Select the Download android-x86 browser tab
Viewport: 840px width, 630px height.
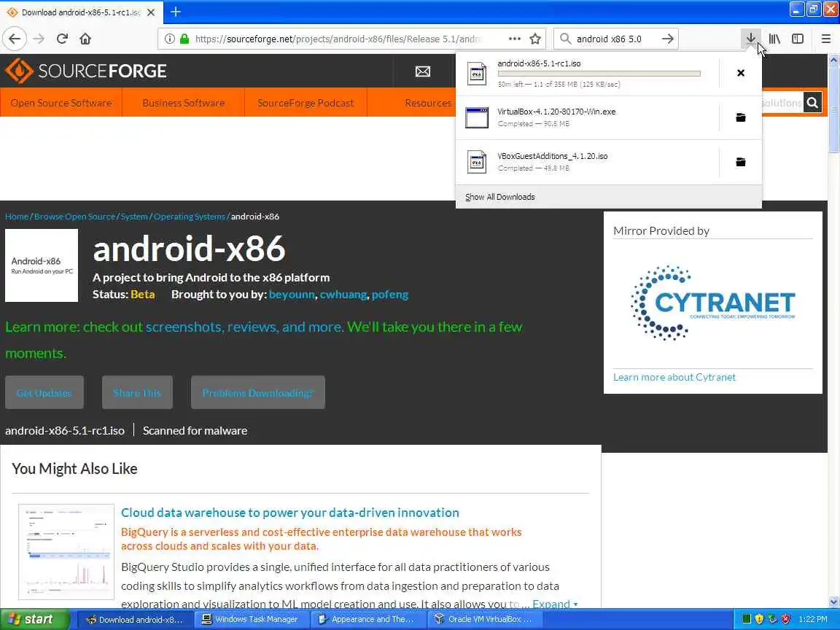(82, 12)
